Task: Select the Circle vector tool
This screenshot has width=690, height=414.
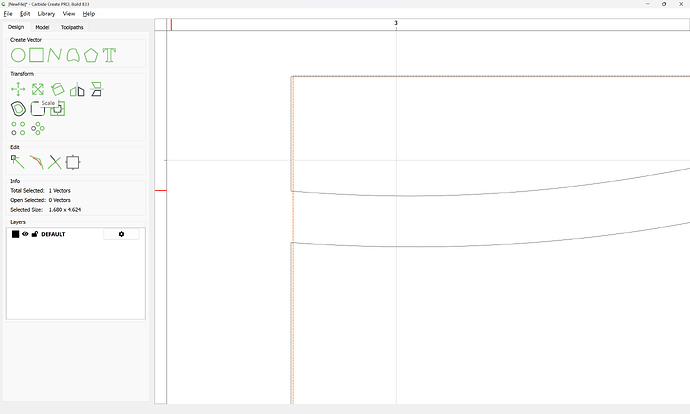Action: (18, 55)
